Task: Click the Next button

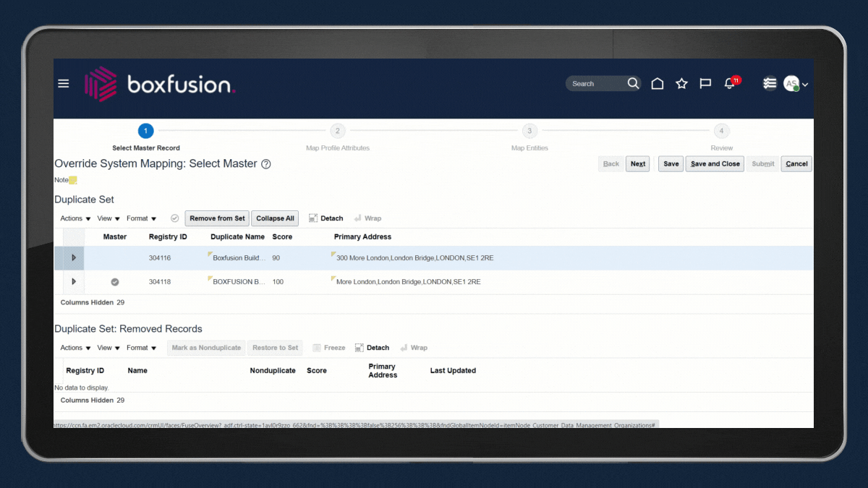Action: 637,164
